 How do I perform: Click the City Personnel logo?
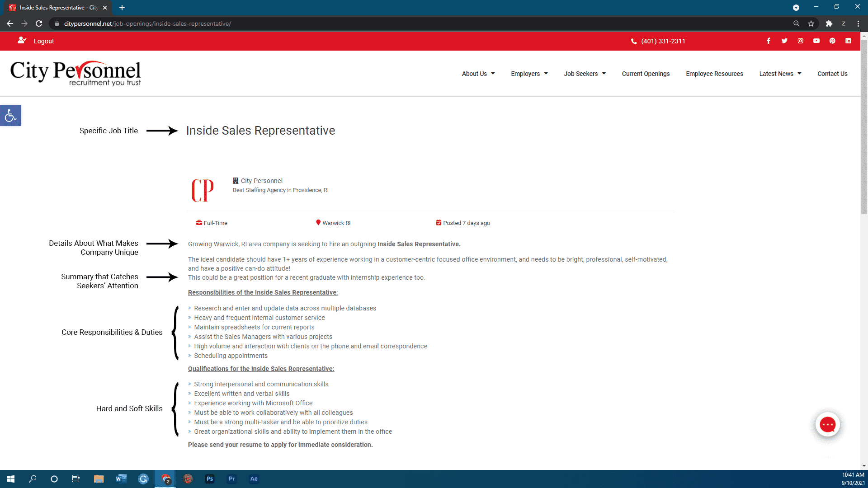pyautogui.click(x=75, y=73)
